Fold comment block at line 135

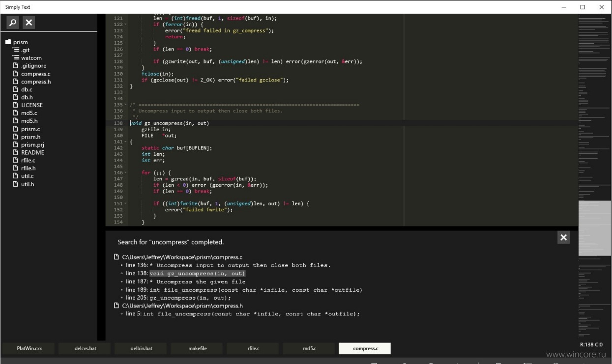(x=125, y=105)
